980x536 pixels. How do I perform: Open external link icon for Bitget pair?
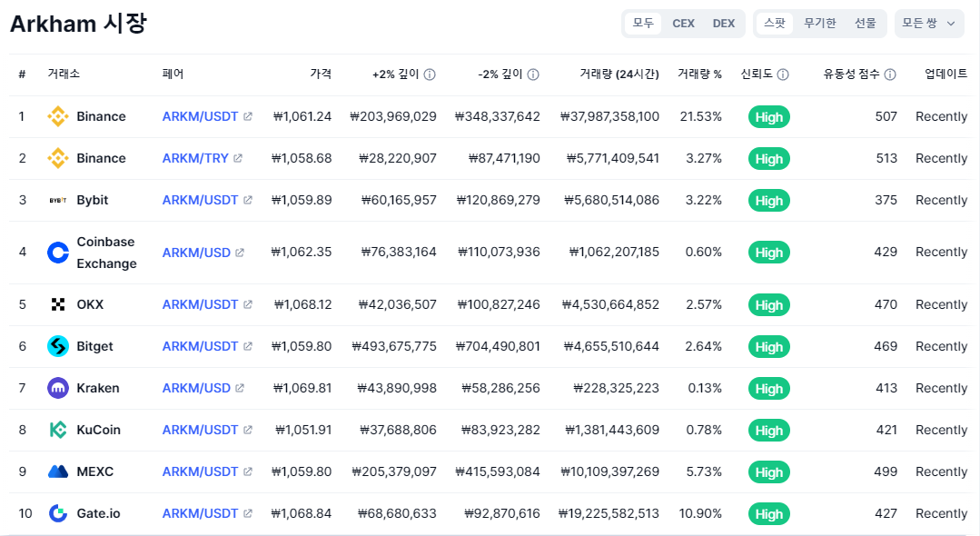click(x=248, y=346)
